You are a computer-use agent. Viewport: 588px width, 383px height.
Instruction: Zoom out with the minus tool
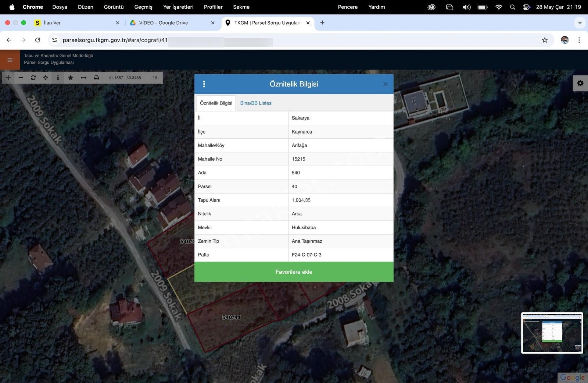click(21, 78)
